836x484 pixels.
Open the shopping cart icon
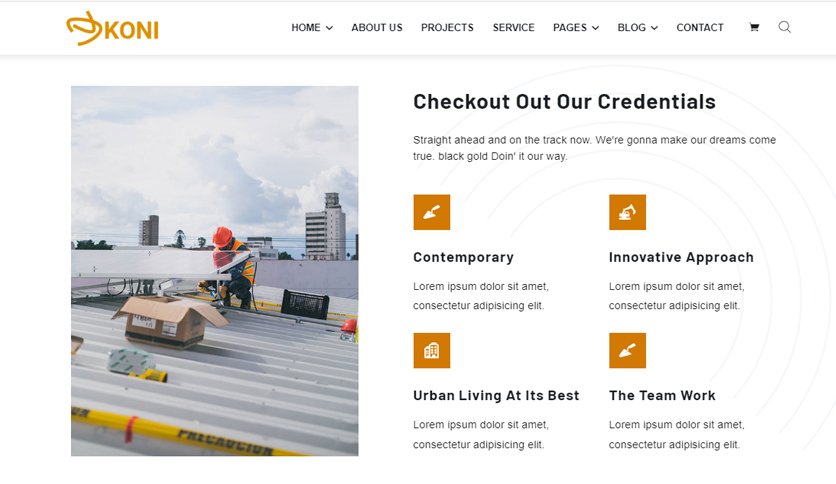pos(754,27)
